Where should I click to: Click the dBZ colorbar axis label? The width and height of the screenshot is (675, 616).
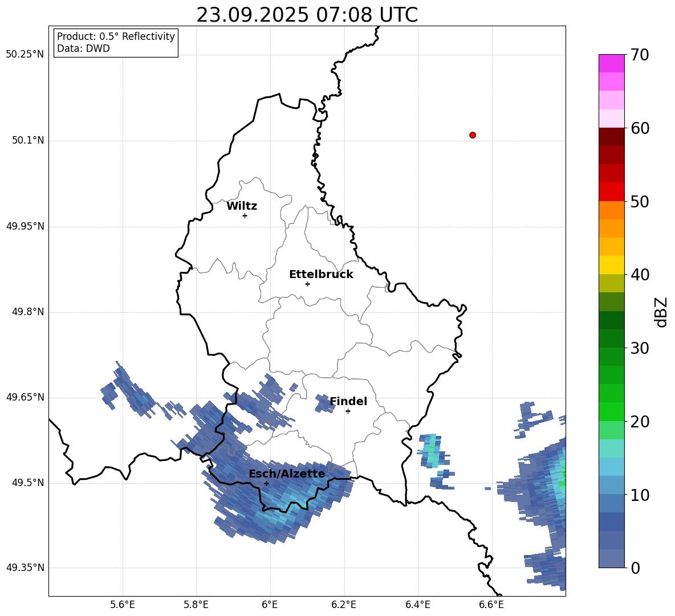[662, 312]
